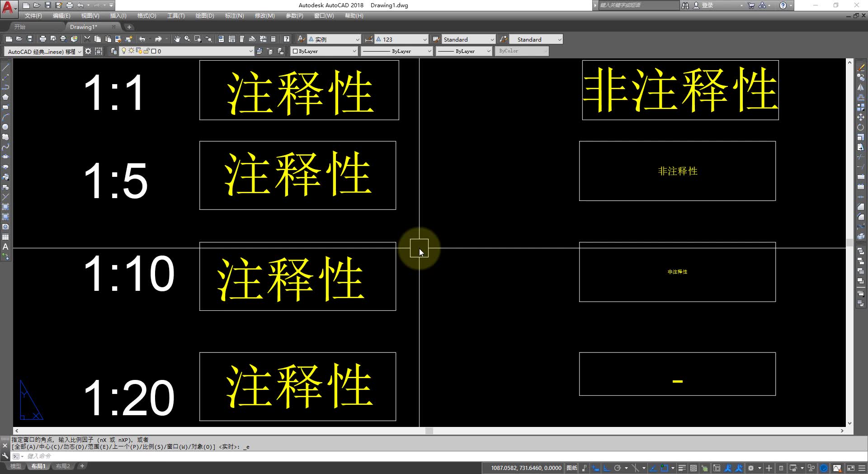Toggle Hardware Acceleration in status bar
The image size is (868, 474).
point(824,468)
